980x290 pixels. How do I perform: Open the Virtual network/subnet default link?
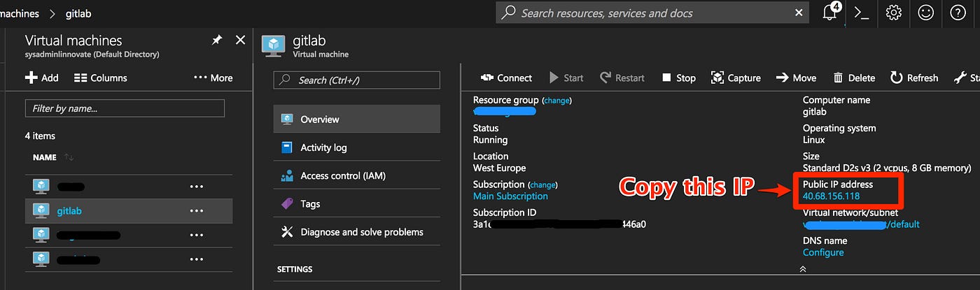[x=861, y=224]
